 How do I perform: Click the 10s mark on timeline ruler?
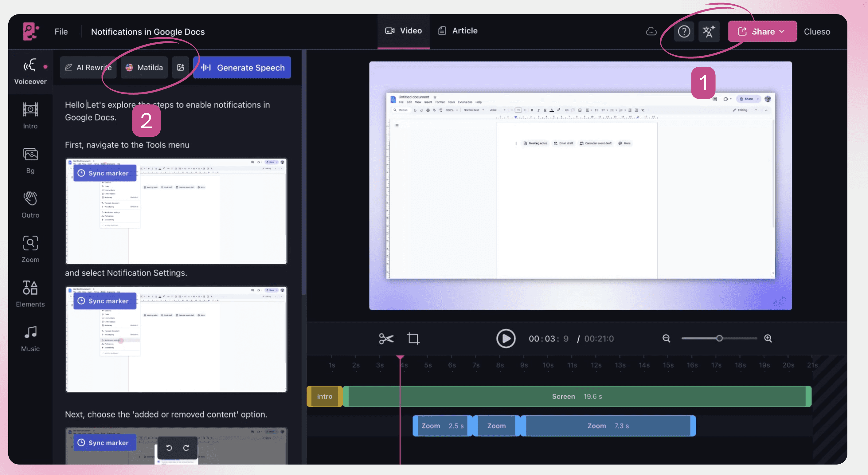point(548,365)
